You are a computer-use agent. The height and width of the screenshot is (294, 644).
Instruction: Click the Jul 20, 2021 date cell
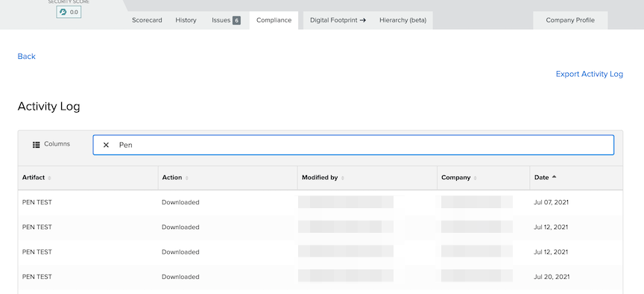551,277
